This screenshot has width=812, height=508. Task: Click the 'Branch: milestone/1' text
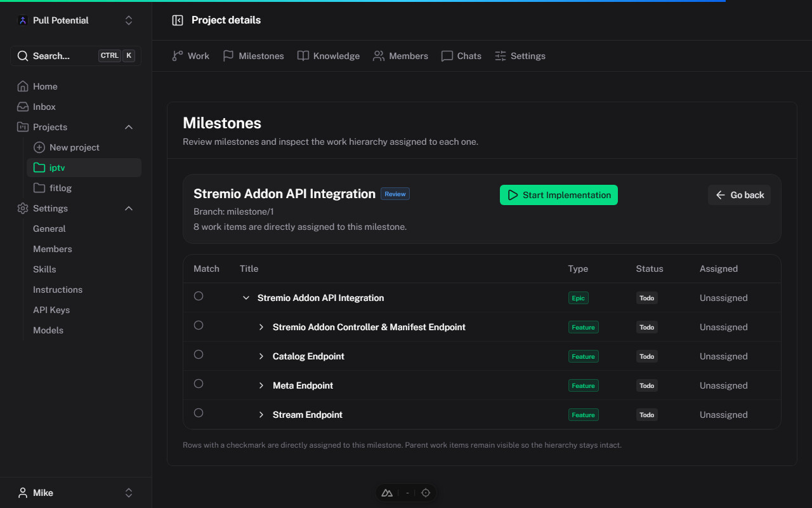pyautogui.click(x=233, y=211)
